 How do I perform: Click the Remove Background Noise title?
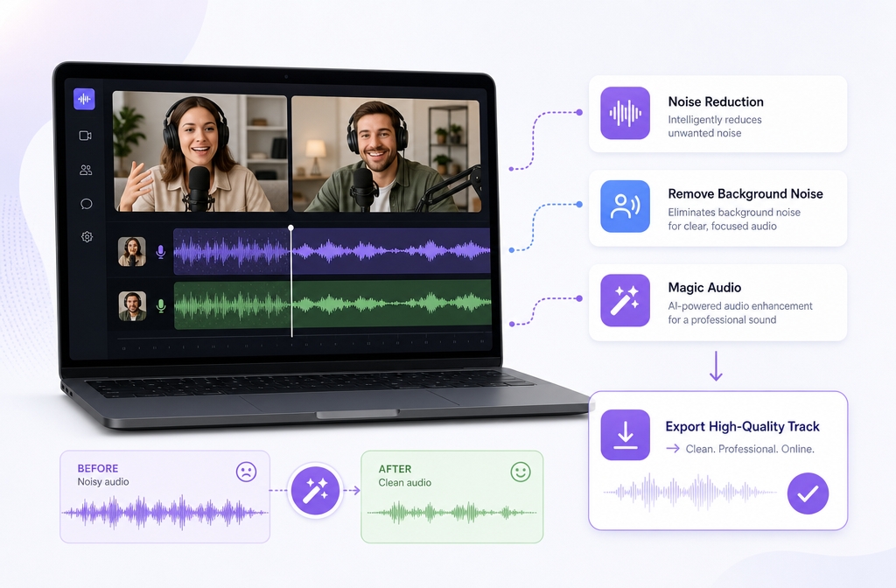click(745, 193)
